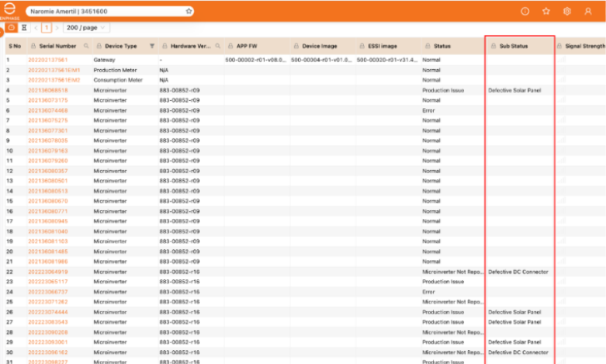606x364 pixels.
Task: Open microinverter serial 202136079163
Action: click(x=48, y=151)
